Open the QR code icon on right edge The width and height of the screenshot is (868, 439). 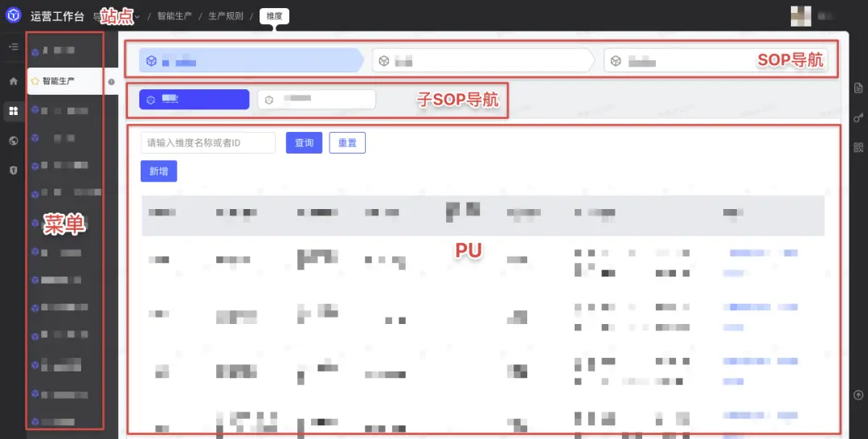pos(858,147)
